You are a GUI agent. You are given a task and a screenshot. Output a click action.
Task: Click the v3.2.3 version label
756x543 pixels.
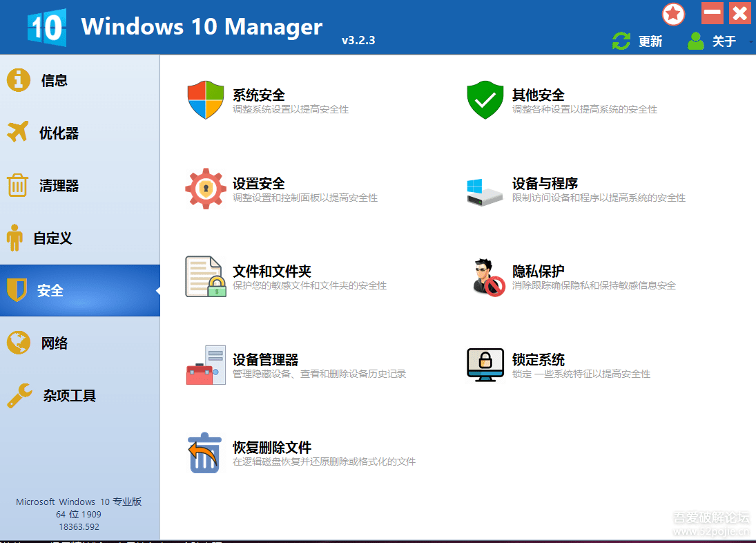[x=358, y=41]
